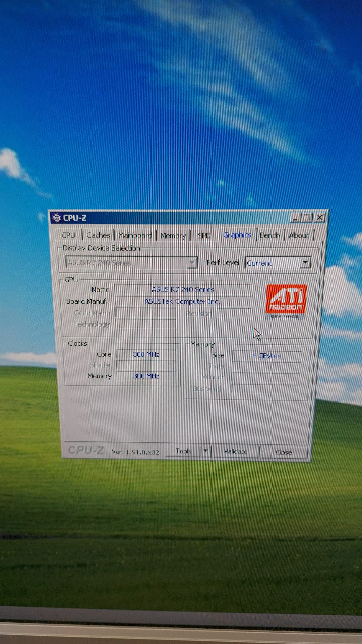Click the Core clock 300 MHz value

146,354
